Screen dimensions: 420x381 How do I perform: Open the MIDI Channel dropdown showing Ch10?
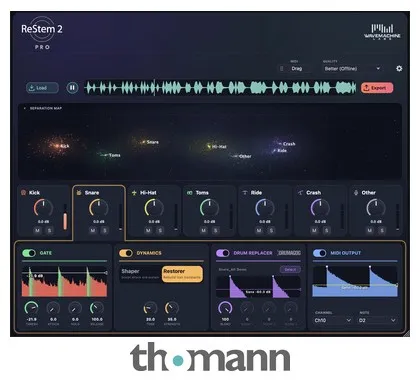333,320
